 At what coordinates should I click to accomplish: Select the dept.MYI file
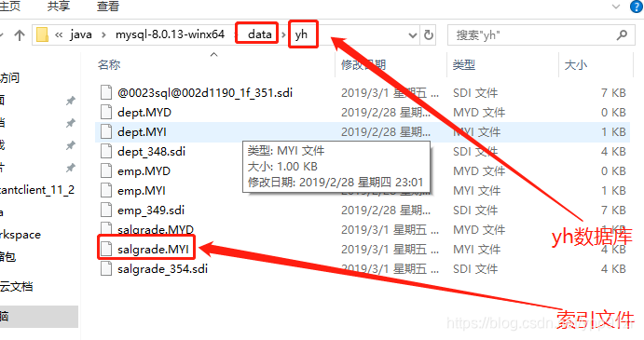[x=142, y=132]
